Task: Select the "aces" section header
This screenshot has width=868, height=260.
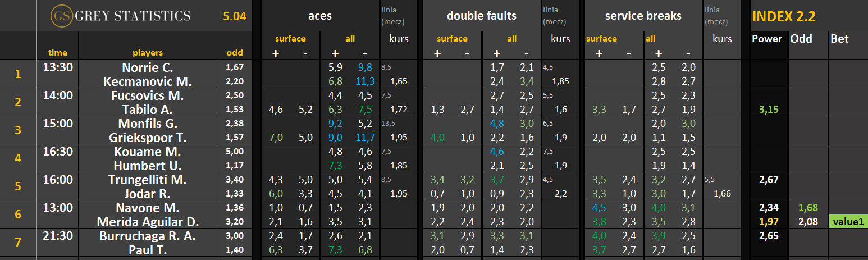Action: tap(319, 16)
